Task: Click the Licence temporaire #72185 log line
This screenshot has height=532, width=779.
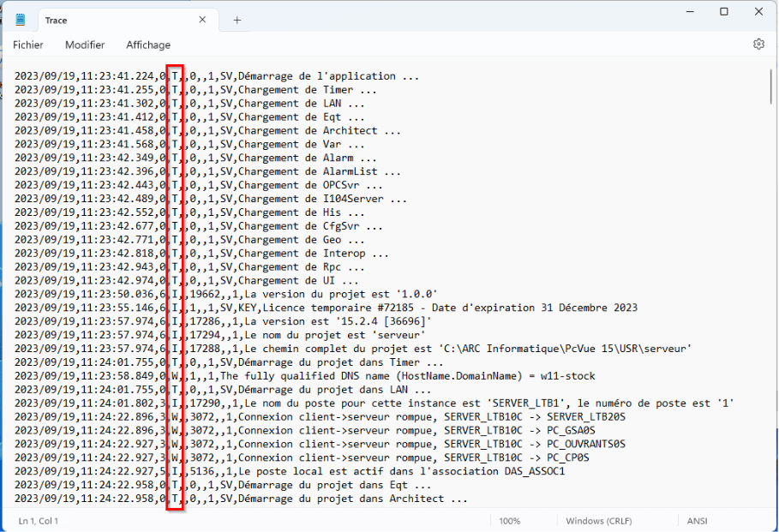Action: click(428, 308)
